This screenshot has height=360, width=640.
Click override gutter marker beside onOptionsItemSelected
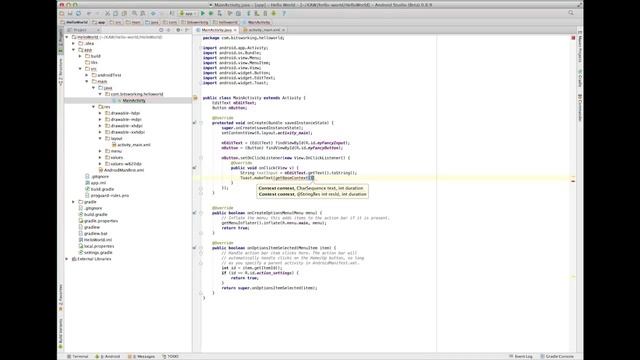pos(195,248)
